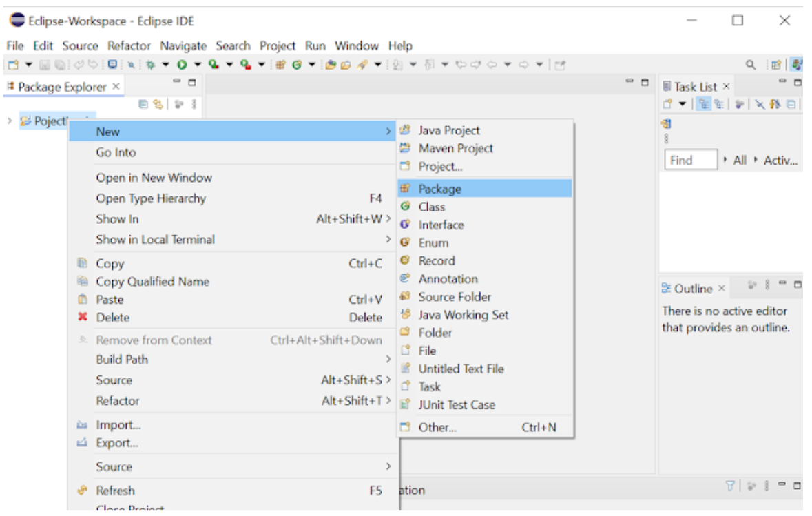This screenshot has height=516, width=812.
Task: Open the Debug button dropdown arrow
Action: [166, 65]
